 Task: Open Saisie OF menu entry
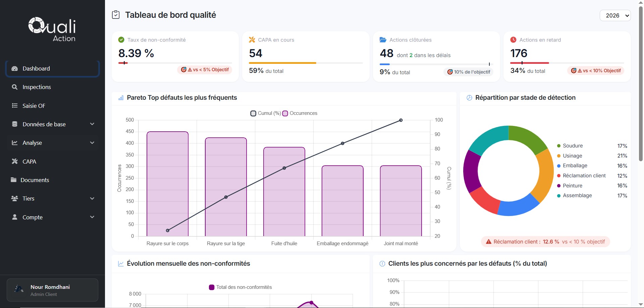(x=52, y=105)
